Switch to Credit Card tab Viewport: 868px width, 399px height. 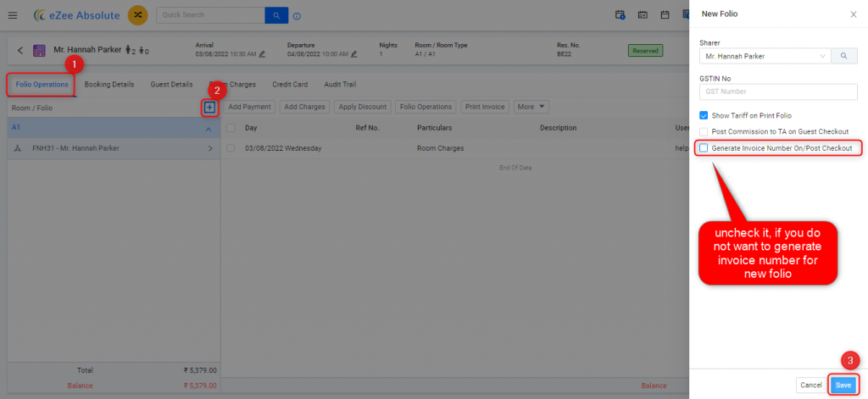[x=290, y=85]
